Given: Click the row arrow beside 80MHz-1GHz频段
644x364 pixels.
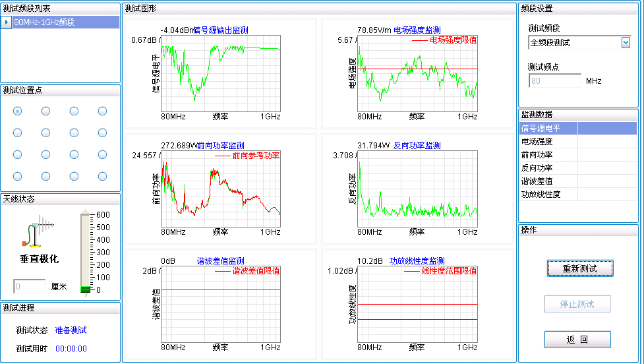Looking at the screenshot, I should click(6, 22).
